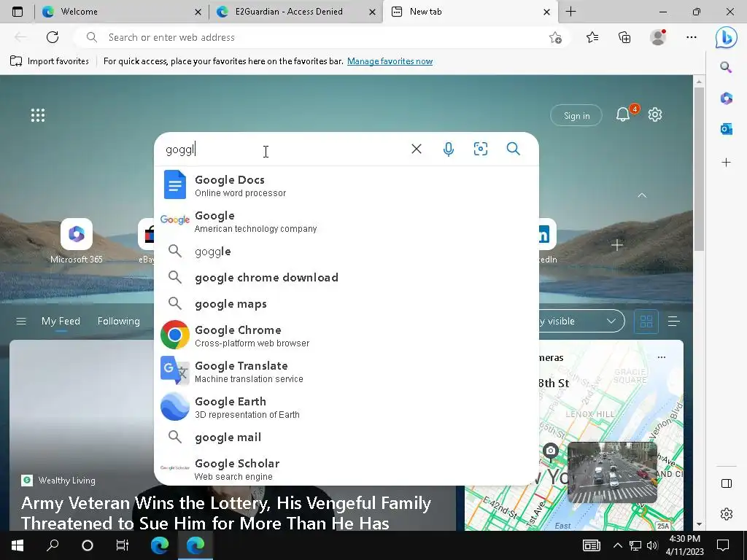Open page settings gear near Sign in
Screen dimensions: 747x560
coord(655,114)
